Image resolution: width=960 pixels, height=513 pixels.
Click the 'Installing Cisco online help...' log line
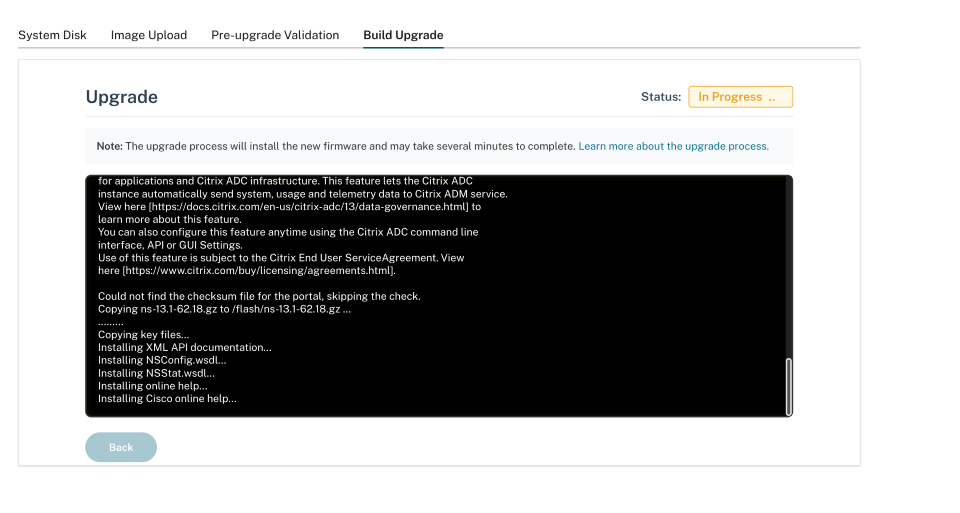(167, 398)
